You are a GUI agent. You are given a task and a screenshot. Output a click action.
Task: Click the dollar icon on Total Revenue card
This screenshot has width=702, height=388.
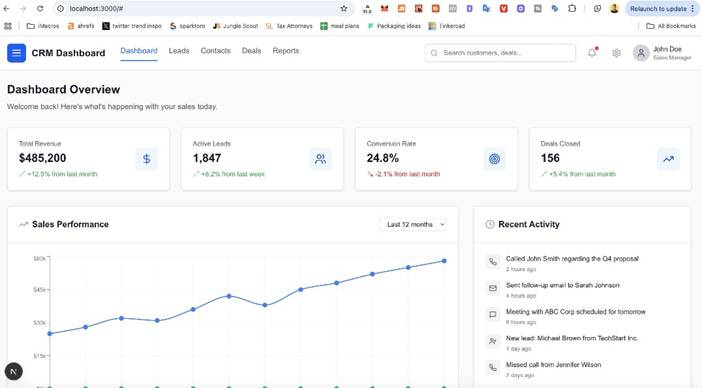(x=146, y=159)
